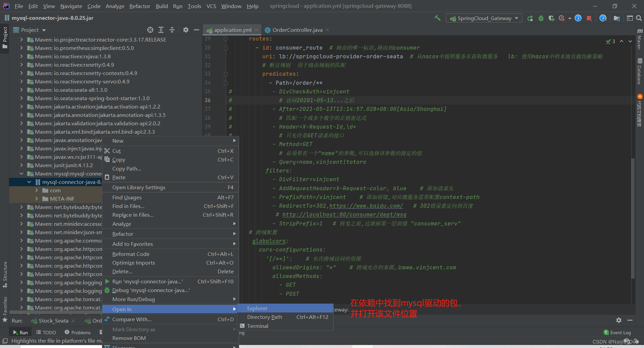
Task: Open the Project tool window stripe button
Action: click(x=5, y=37)
